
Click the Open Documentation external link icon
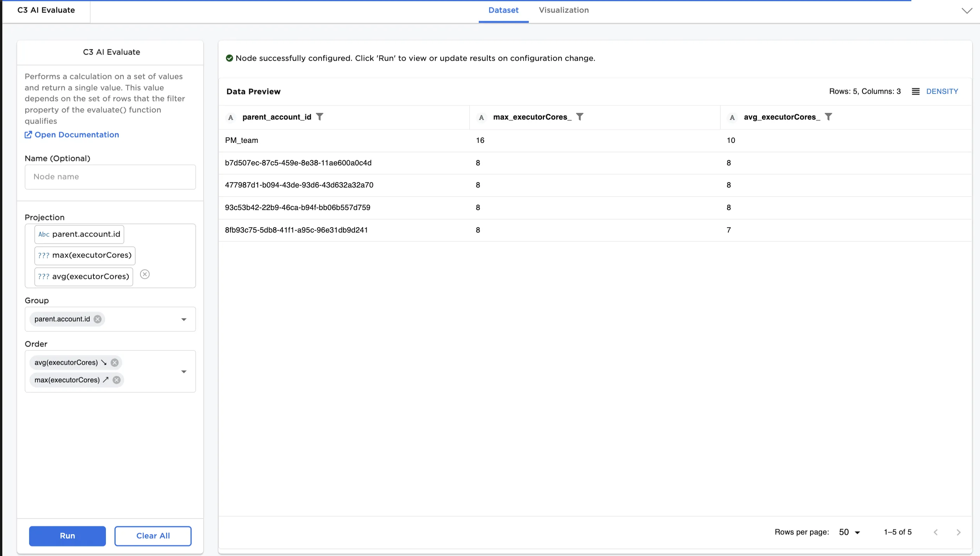(28, 134)
